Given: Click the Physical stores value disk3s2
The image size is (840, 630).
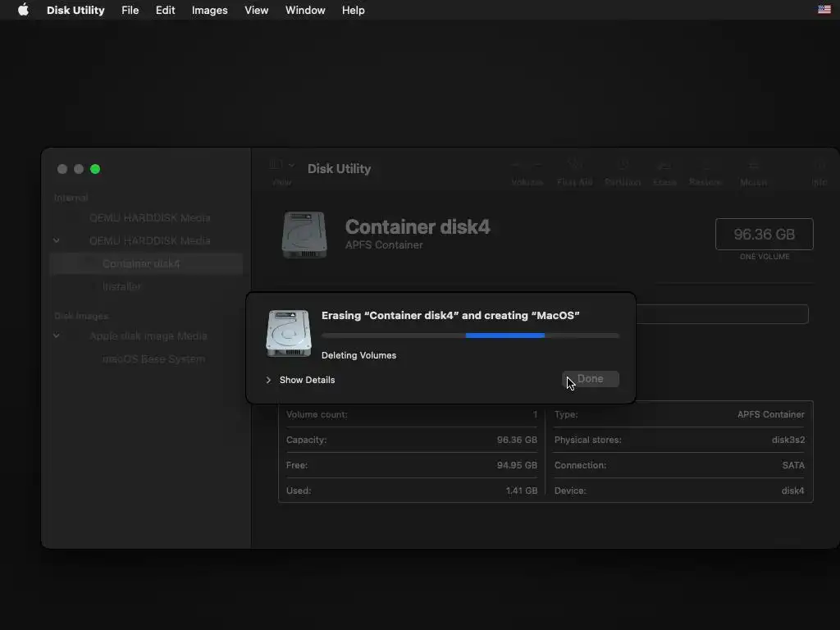Looking at the screenshot, I should [788, 440].
